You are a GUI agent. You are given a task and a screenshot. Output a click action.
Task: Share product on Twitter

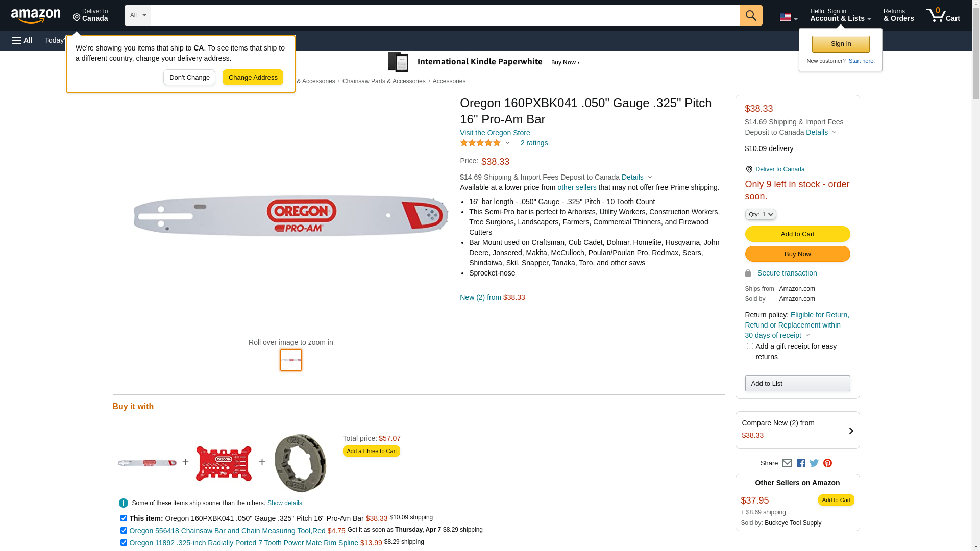click(x=814, y=463)
